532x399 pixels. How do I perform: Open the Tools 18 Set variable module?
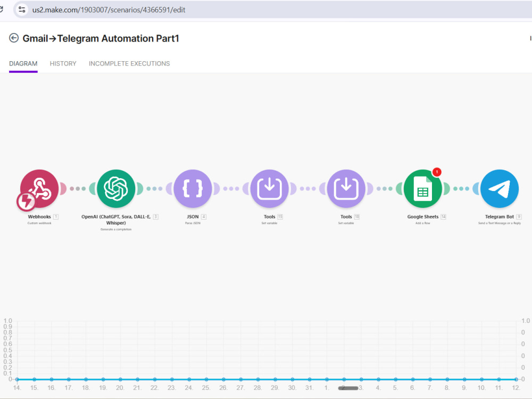coord(346,188)
